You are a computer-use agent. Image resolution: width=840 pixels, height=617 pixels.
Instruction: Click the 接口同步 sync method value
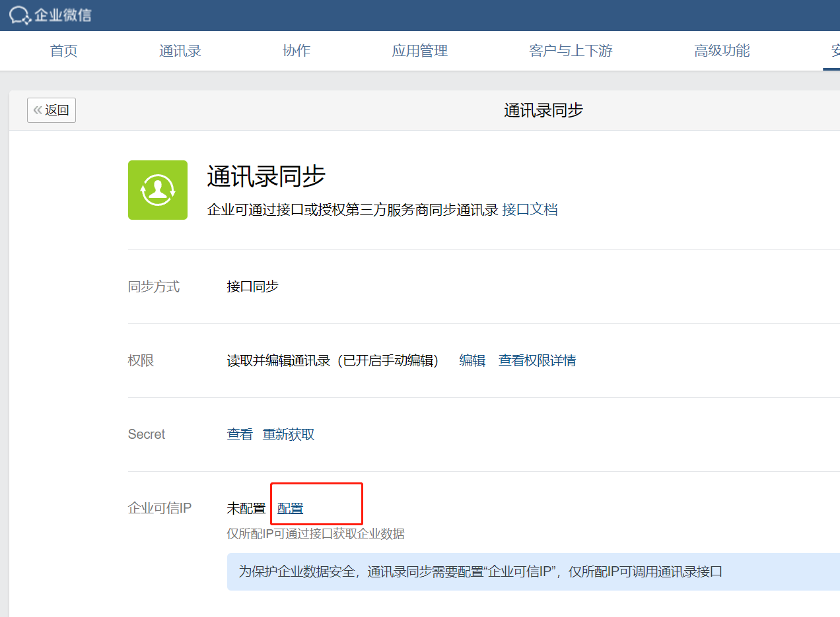pyautogui.click(x=253, y=286)
